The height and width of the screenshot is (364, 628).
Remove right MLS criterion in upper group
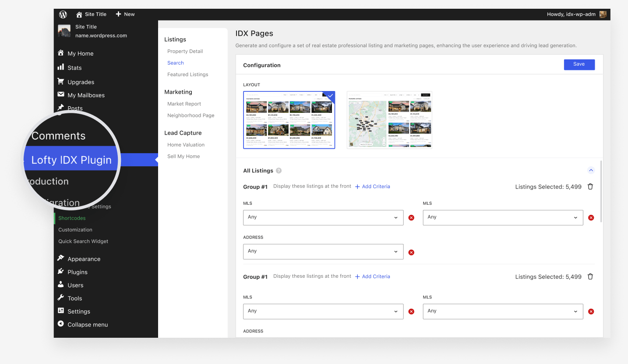pos(591,218)
